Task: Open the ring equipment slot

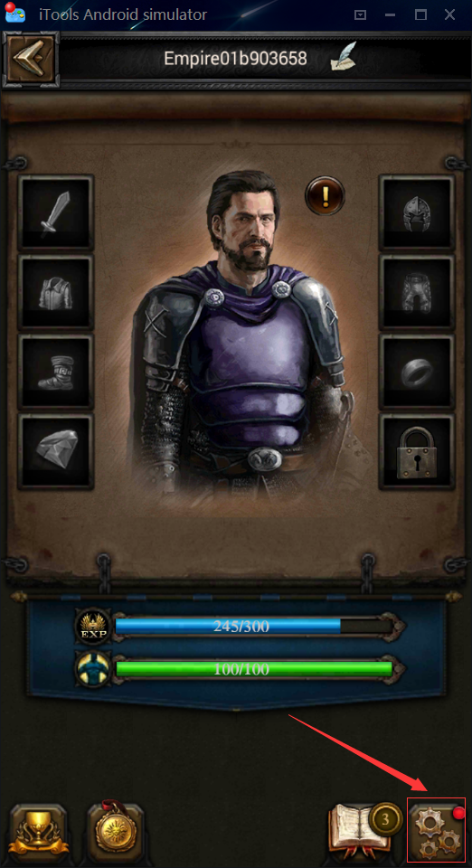Action: coord(417,372)
